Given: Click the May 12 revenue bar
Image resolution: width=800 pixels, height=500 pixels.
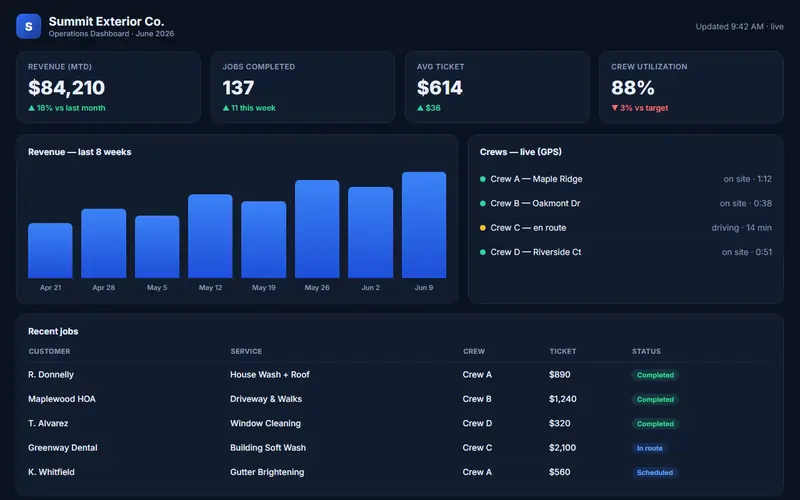Looking at the screenshot, I should tap(210, 236).
